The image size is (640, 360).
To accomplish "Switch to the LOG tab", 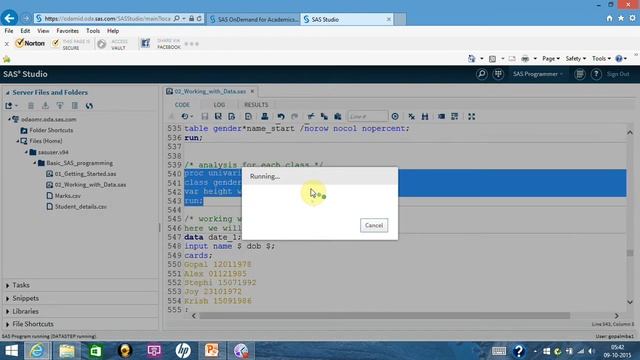I will [x=219, y=105].
